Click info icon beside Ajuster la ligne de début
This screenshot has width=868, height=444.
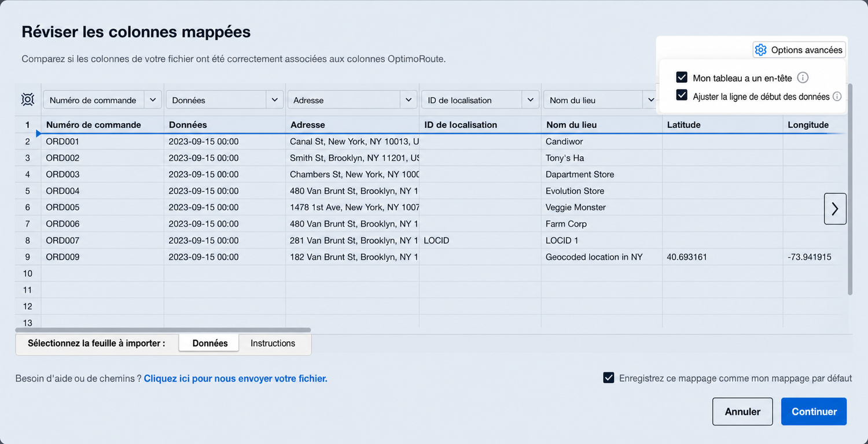837,97
